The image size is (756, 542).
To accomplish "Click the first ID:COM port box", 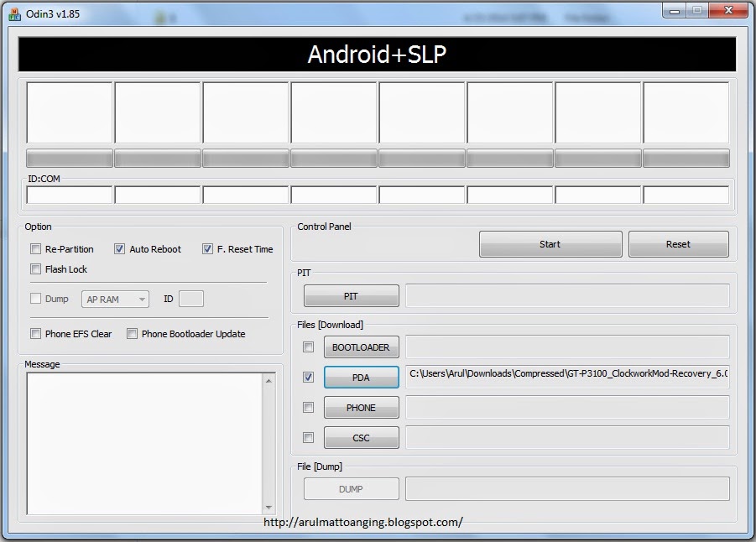I will click(x=70, y=195).
